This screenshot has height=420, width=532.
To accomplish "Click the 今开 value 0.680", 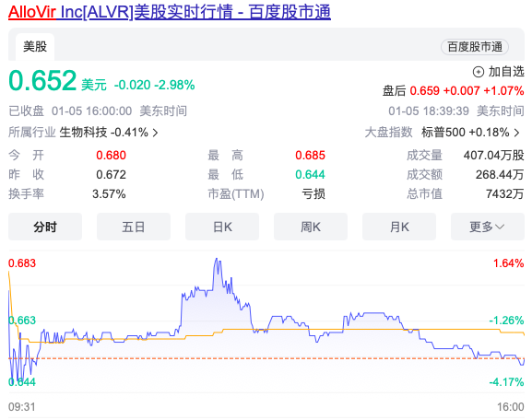I will 111,156.
